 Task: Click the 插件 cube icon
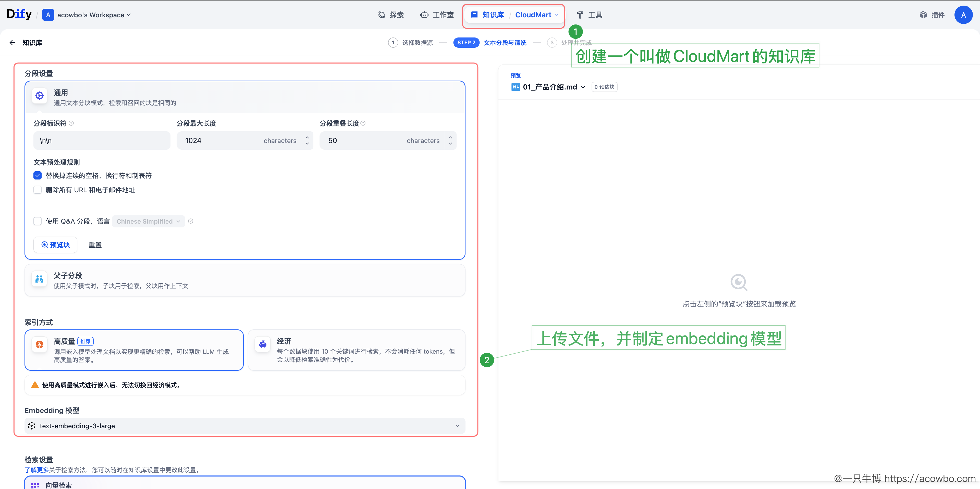[923, 15]
